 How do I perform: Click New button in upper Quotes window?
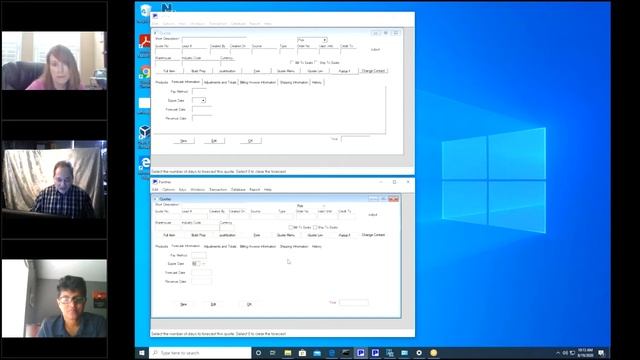[184, 141]
